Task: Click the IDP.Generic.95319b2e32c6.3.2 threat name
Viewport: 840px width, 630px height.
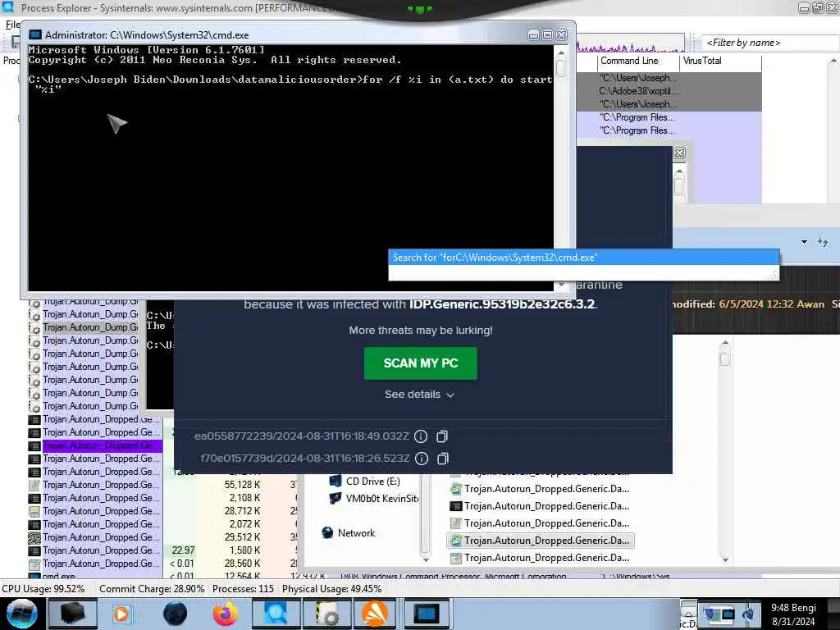Action: click(x=503, y=304)
